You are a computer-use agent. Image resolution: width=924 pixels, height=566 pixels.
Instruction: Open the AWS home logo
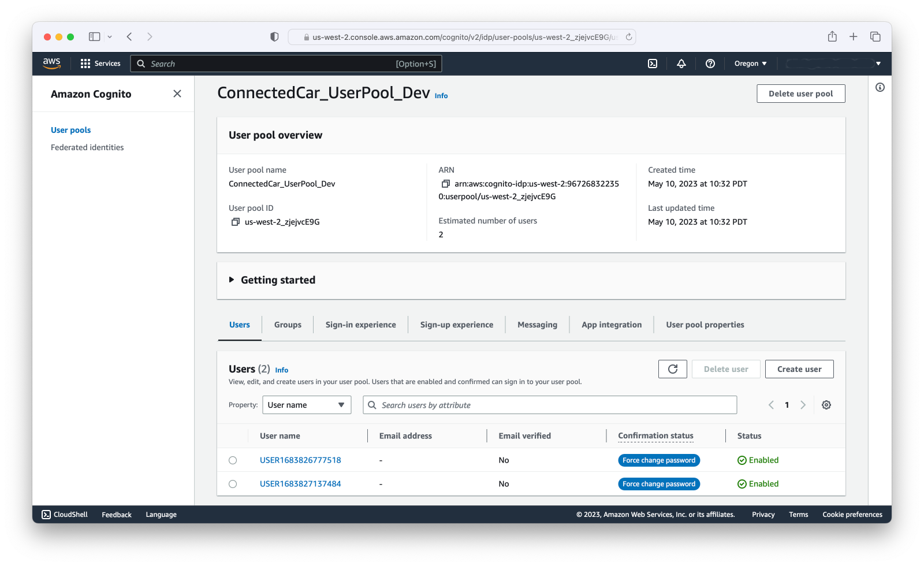pyautogui.click(x=51, y=64)
